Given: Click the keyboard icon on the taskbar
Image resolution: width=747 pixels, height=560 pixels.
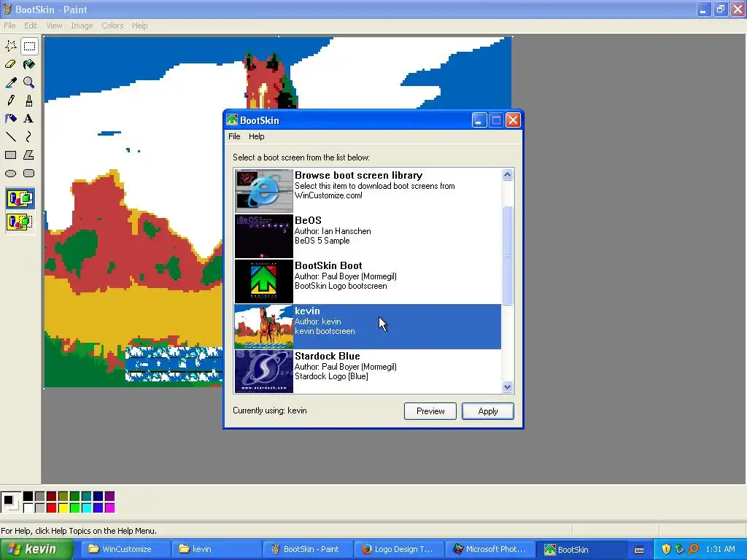Looking at the screenshot, I should [639, 550].
